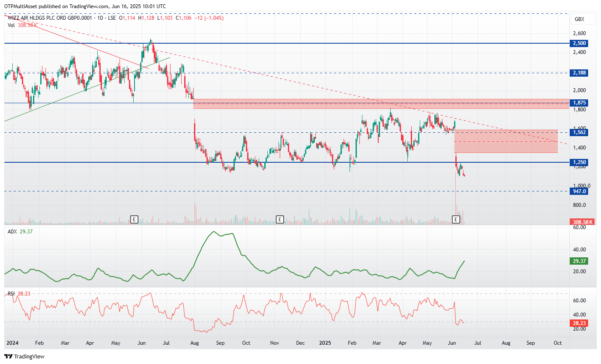Click the 2025 label on time axis
Screen dimensions: 601x364
(326, 343)
